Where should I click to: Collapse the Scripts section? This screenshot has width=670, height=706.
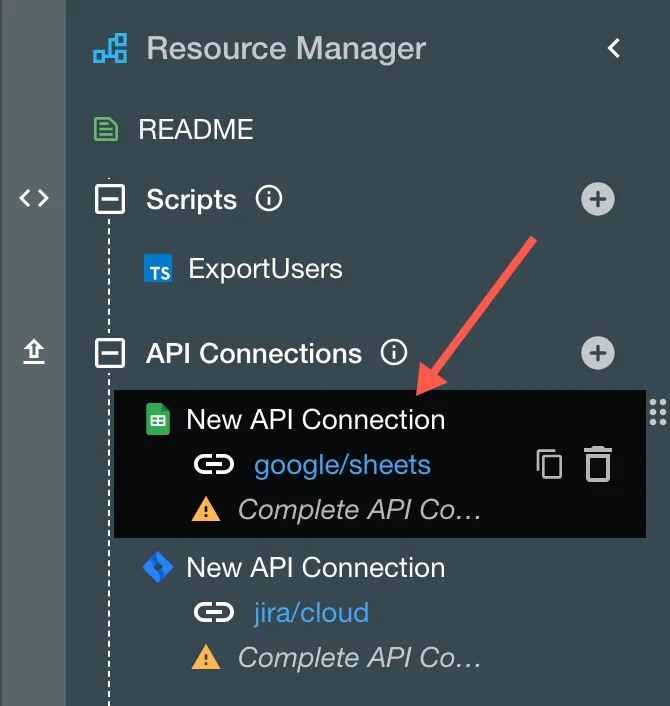tap(109, 199)
